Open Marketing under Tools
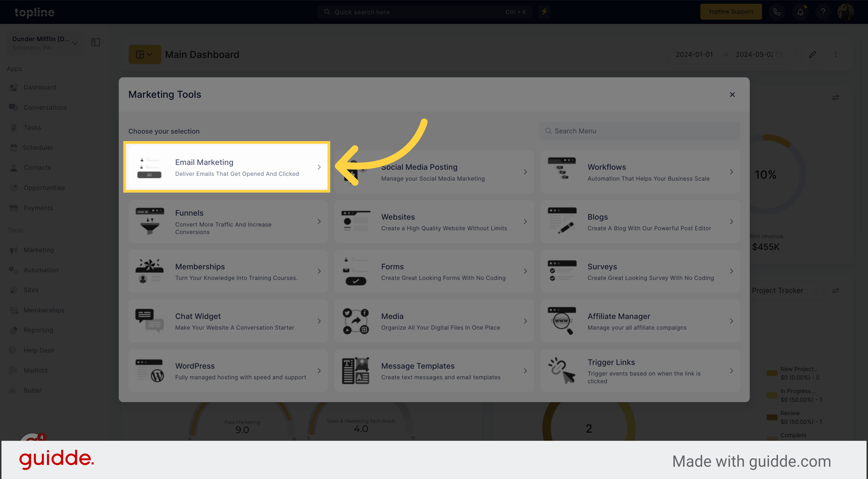The height and width of the screenshot is (479, 868). pyautogui.click(x=39, y=250)
